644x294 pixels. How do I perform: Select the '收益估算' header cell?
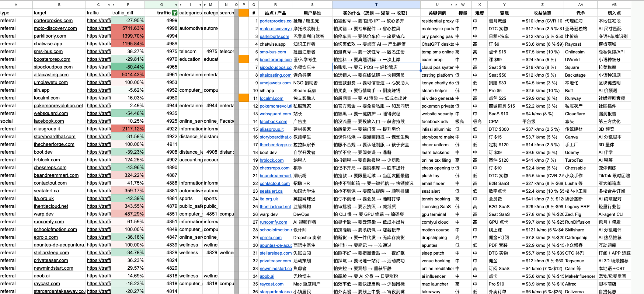click(x=542, y=13)
